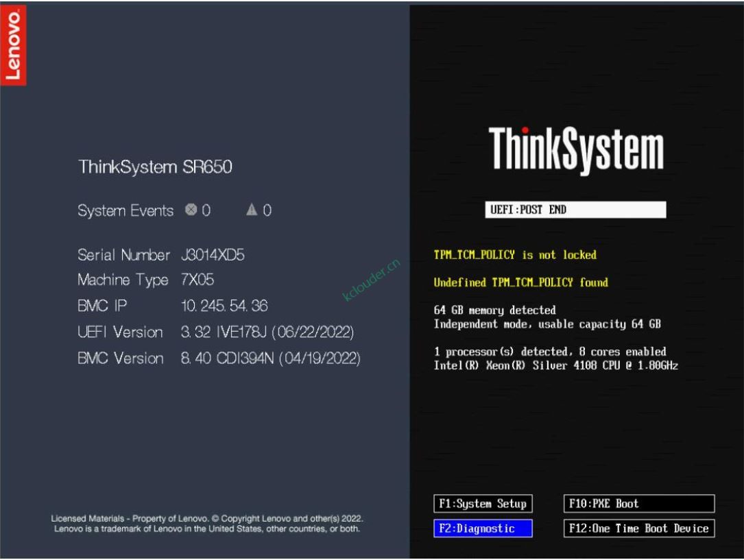Click the BMC Version label
This screenshot has height=560, width=744.
[x=121, y=358]
